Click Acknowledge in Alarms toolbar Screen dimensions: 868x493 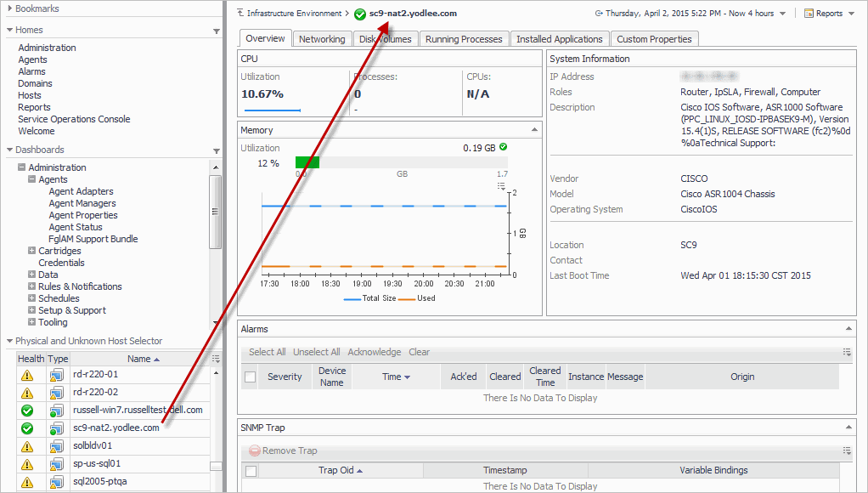(375, 352)
